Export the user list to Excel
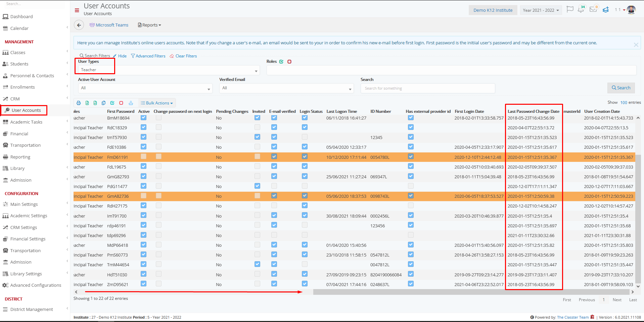 87,103
